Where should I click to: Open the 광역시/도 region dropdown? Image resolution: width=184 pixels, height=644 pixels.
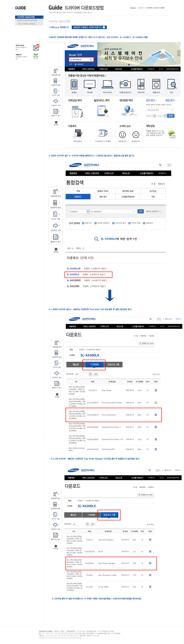coord(151,116)
